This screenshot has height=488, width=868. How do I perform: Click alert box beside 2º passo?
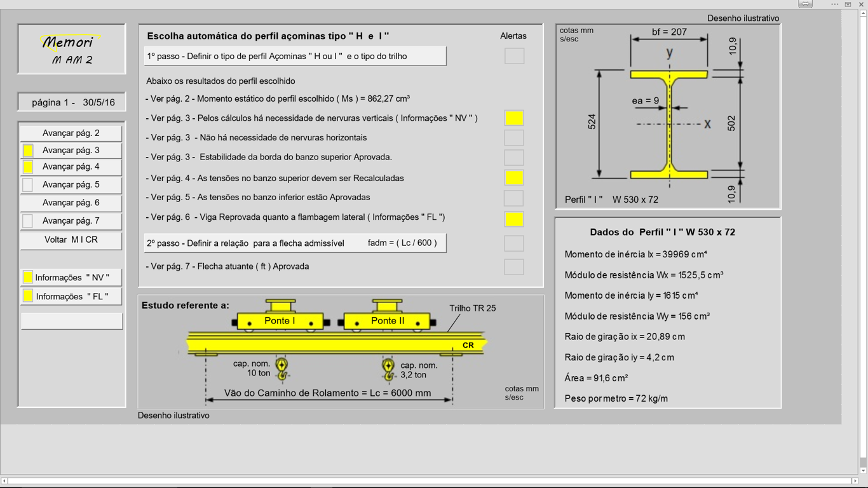click(x=514, y=243)
